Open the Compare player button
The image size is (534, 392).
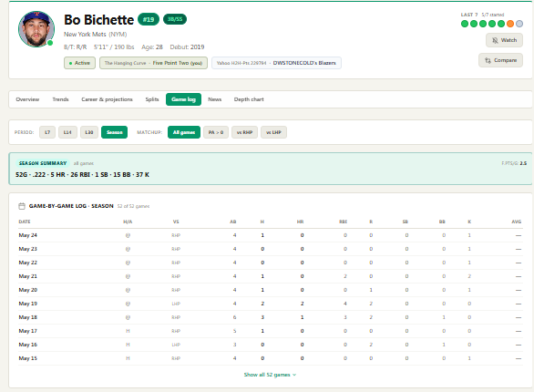[x=500, y=60]
